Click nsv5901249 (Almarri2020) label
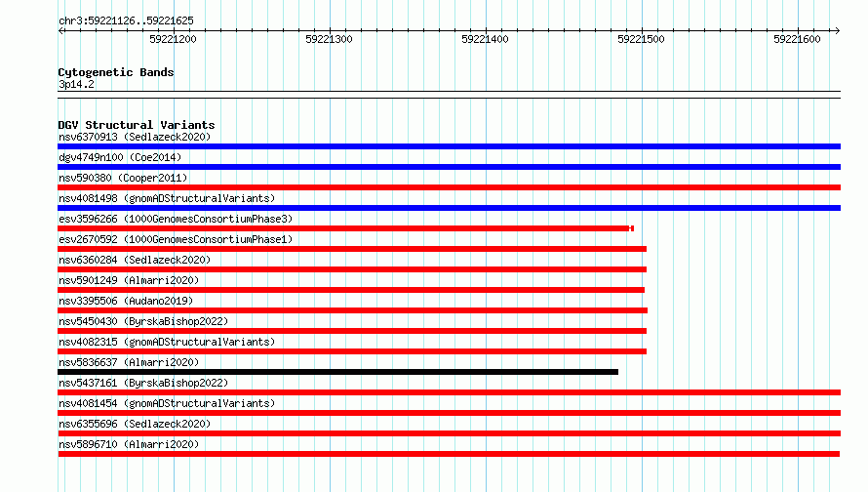 coord(129,280)
